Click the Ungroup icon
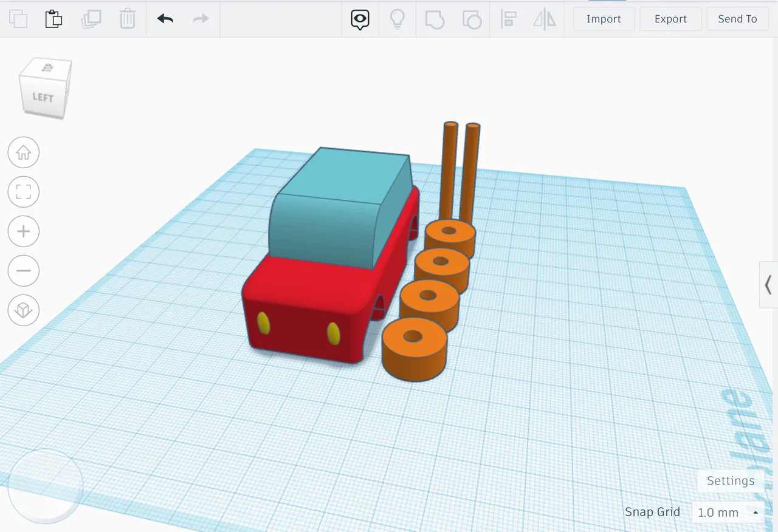This screenshot has width=778, height=532. pos(471,19)
